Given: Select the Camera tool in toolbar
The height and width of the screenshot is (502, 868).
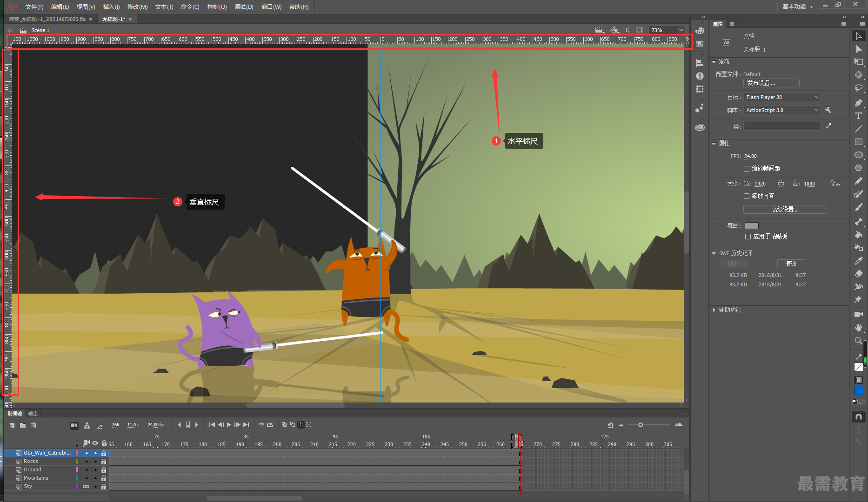Looking at the screenshot, I should (x=859, y=315).
